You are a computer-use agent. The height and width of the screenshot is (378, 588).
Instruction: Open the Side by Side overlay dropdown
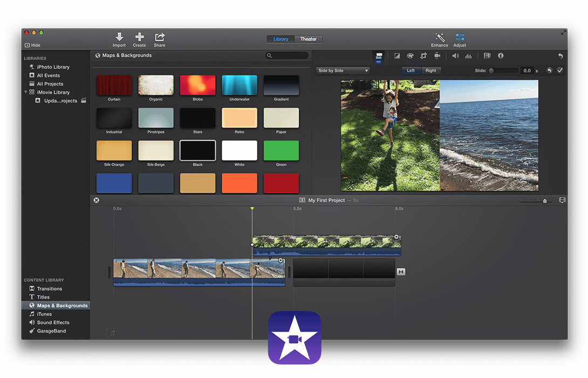click(343, 71)
